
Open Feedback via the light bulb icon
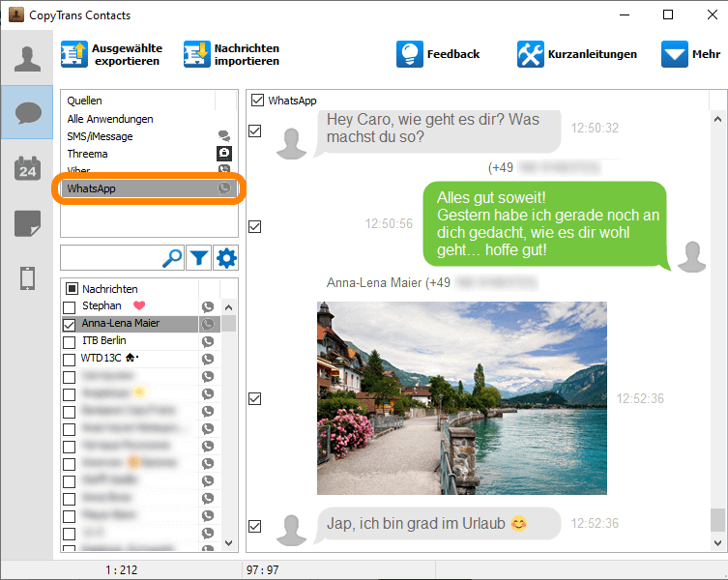(x=410, y=54)
